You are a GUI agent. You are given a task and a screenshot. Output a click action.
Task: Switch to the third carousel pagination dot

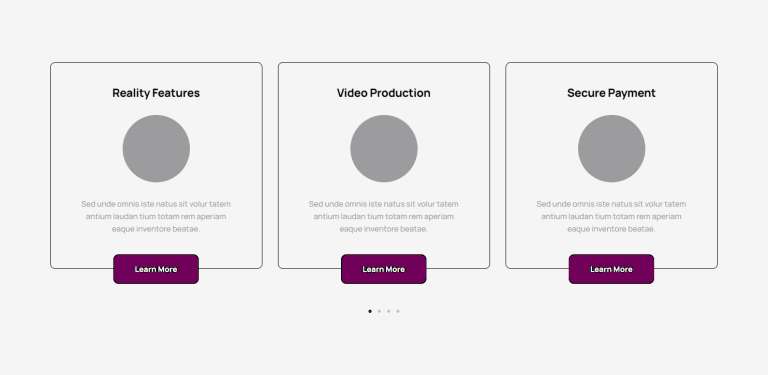tap(388, 311)
